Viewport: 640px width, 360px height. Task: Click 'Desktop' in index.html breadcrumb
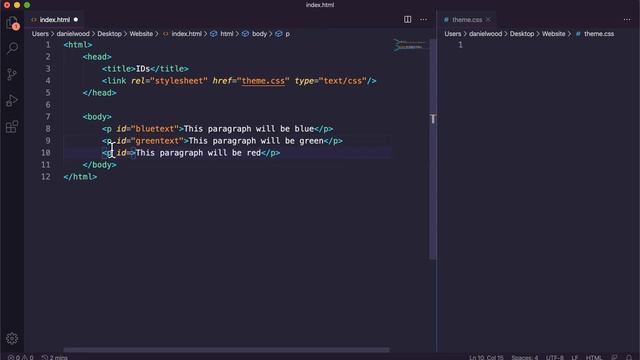[x=109, y=34]
